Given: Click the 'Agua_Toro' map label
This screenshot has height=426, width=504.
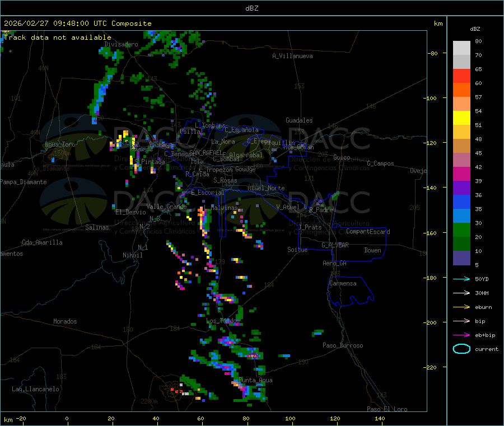Looking at the screenshot, I should pyautogui.click(x=60, y=144).
